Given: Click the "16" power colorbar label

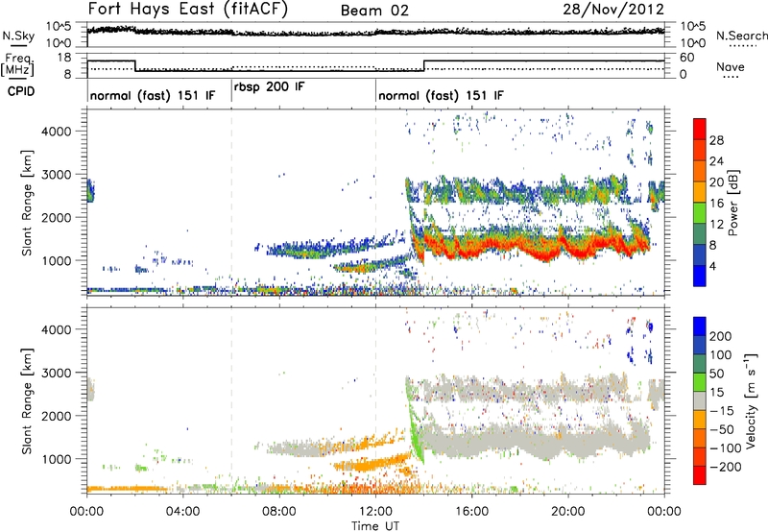Looking at the screenshot, I should pos(716,204).
